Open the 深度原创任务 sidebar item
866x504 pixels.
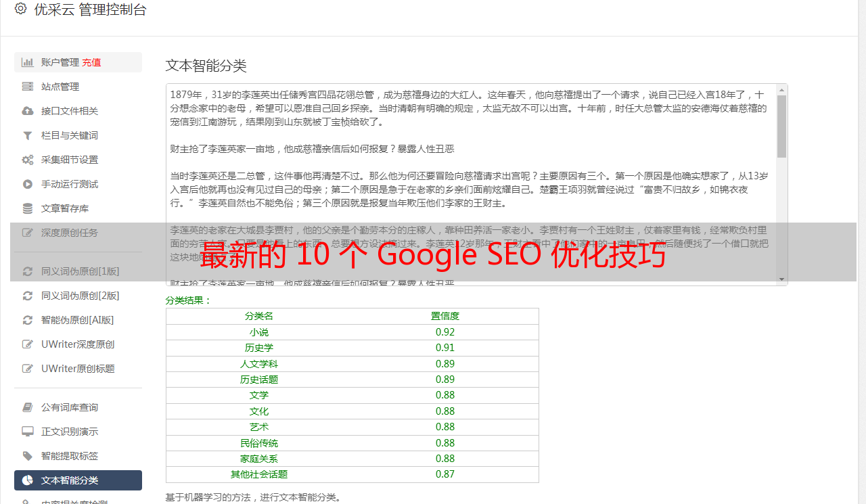[78, 233]
